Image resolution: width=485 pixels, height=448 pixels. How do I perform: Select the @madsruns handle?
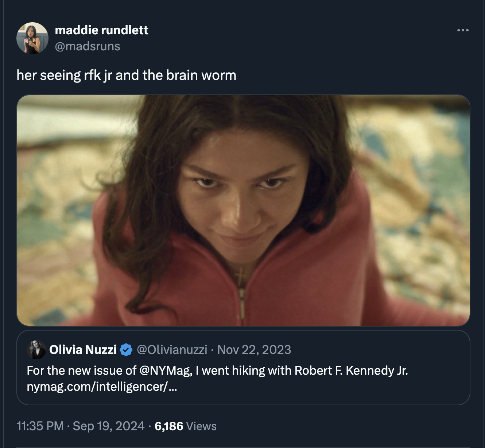tap(88, 46)
